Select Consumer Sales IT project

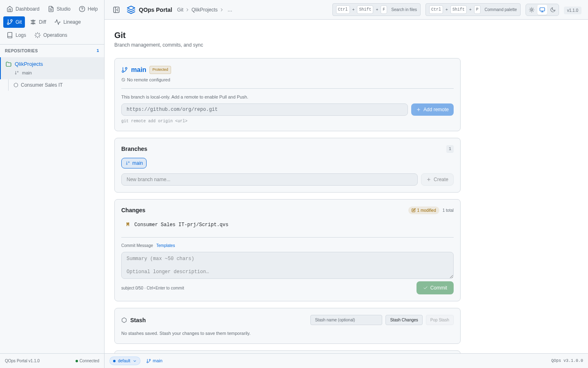pos(56,85)
